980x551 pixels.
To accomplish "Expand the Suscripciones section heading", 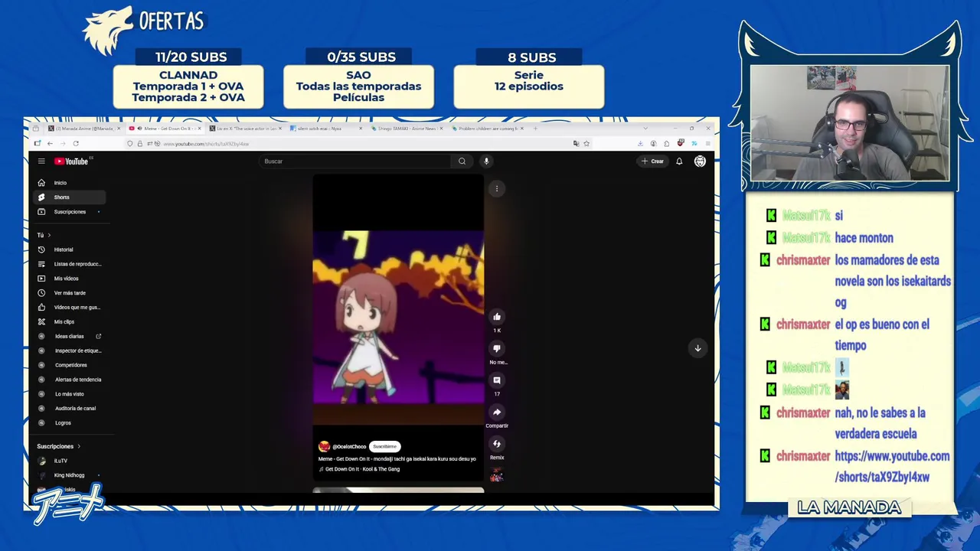I will [59, 446].
